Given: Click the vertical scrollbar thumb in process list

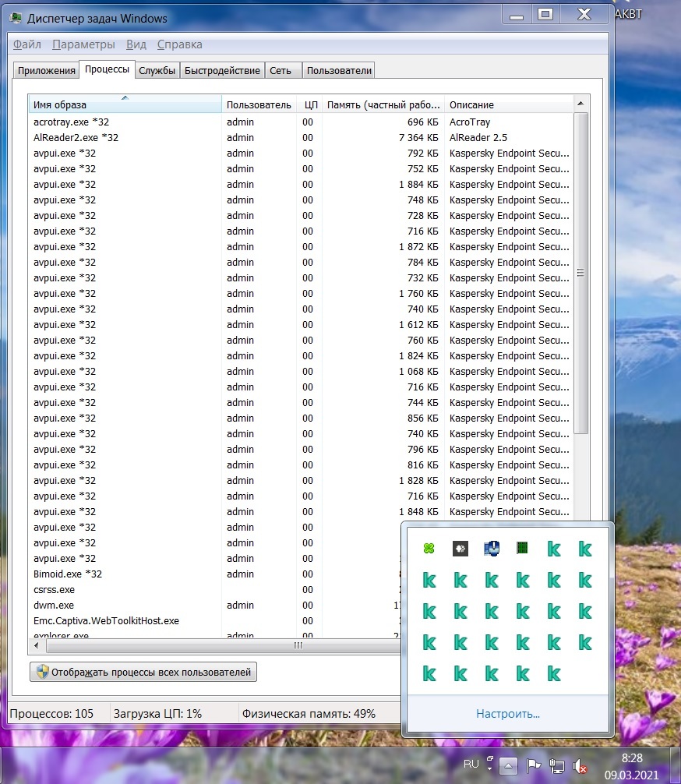Looking at the screenshot, I should coord(580,273).
